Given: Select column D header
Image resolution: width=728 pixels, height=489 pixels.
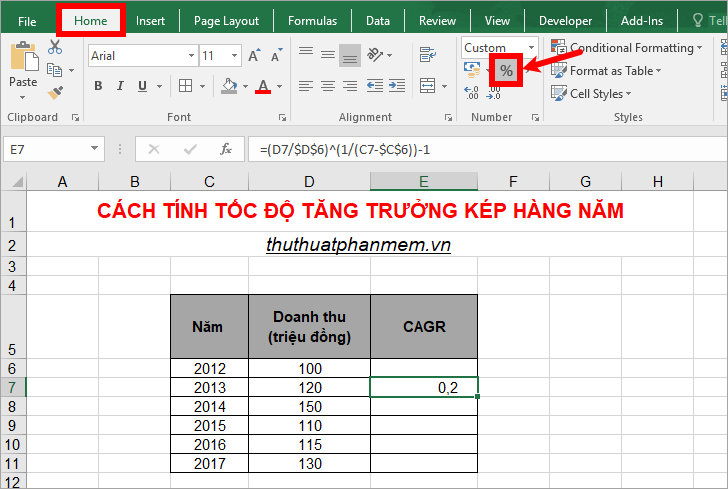Looking at the screenshot, I should pyautogui.click(x=309, y=182).
